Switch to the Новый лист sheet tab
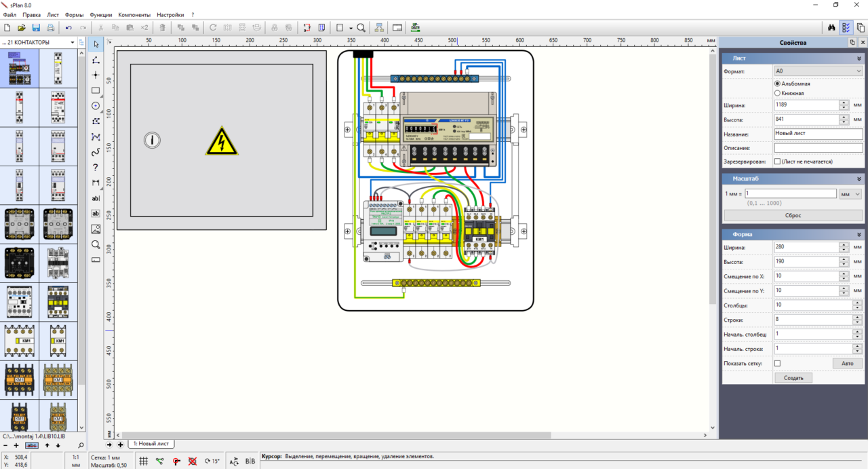This screenshot has width=868, height=469. [151, 443]
